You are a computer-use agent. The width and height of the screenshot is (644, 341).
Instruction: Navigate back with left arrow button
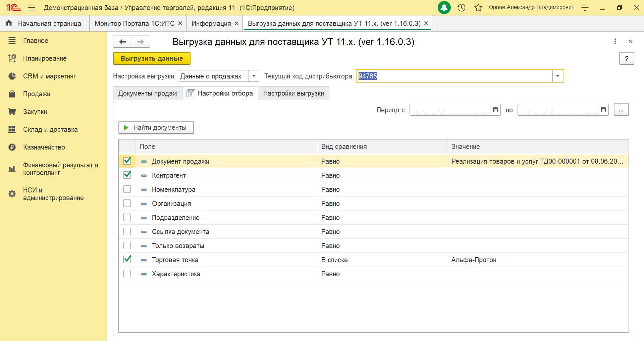122,42
